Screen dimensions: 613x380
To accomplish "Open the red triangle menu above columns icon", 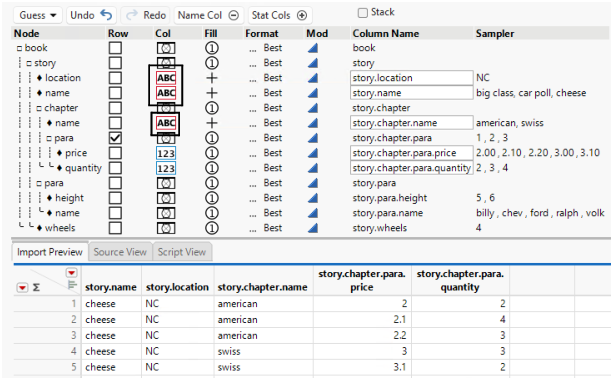I will (72, 272).
